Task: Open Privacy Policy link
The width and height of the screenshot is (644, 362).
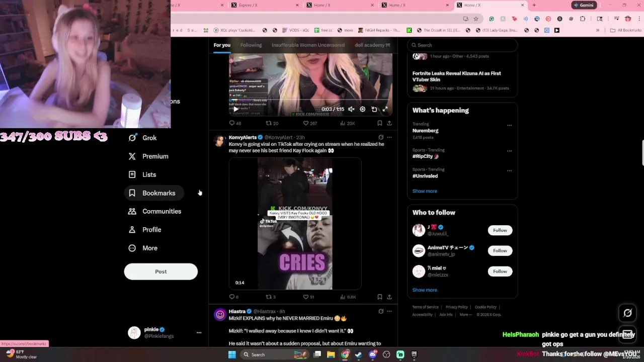Action: tap(456, 307)
